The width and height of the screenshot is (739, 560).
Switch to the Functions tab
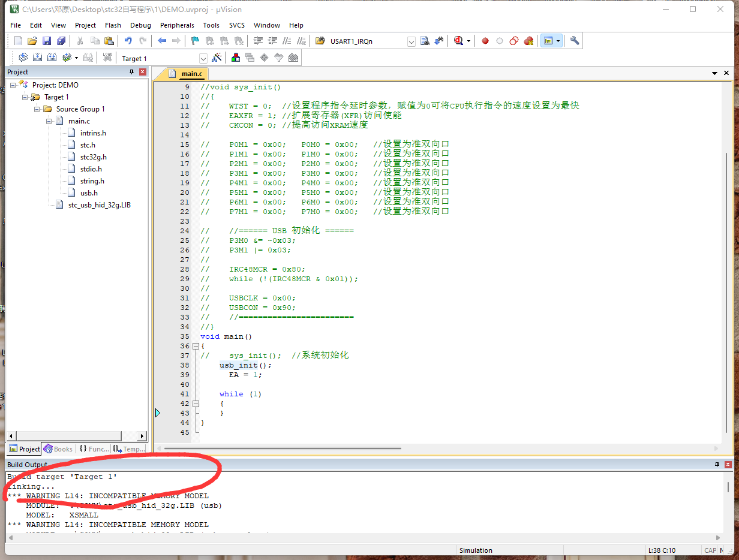pos(94,448)
